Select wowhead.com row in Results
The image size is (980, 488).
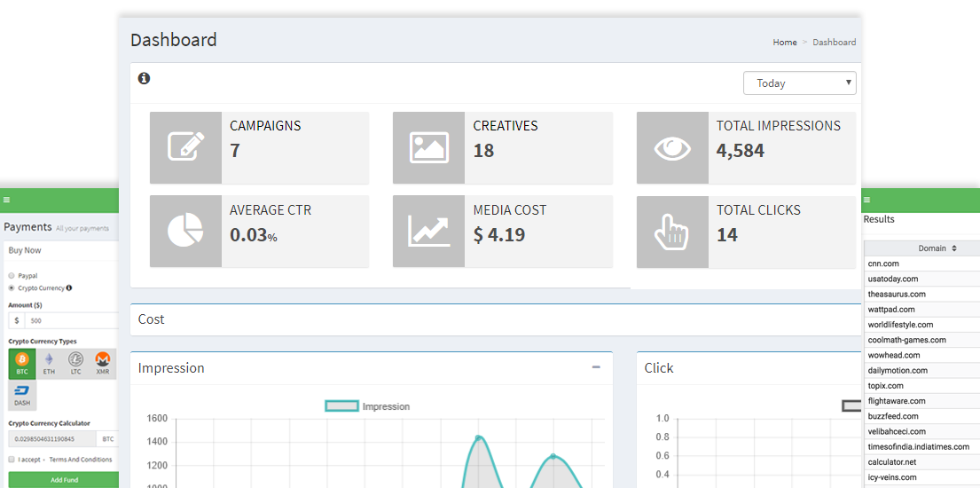tap(921, 356)
